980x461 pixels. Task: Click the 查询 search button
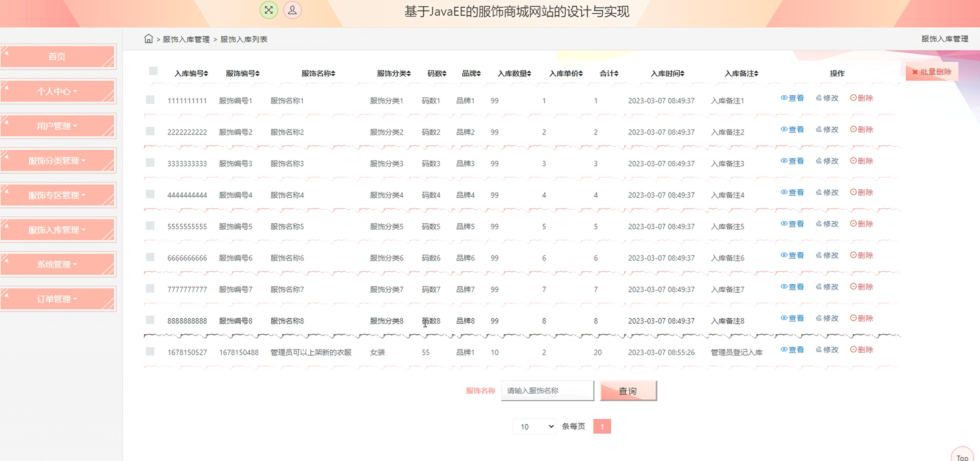[x=628, y=391]
